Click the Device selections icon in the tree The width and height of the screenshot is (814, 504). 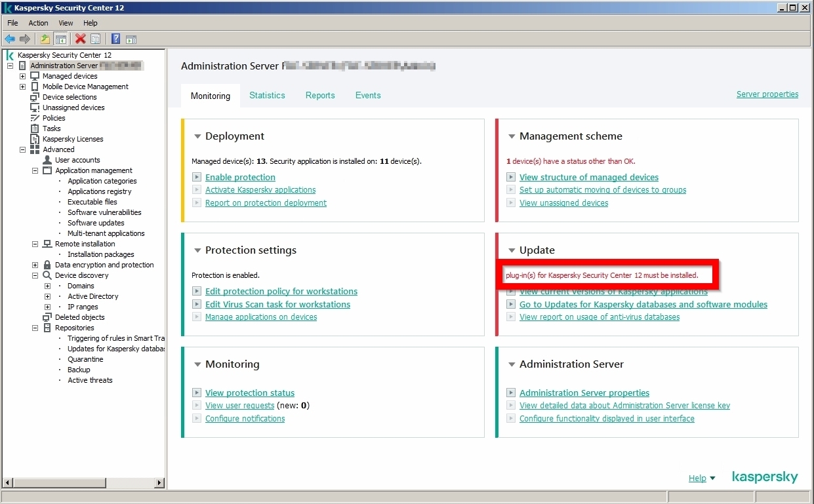(35, 97)
